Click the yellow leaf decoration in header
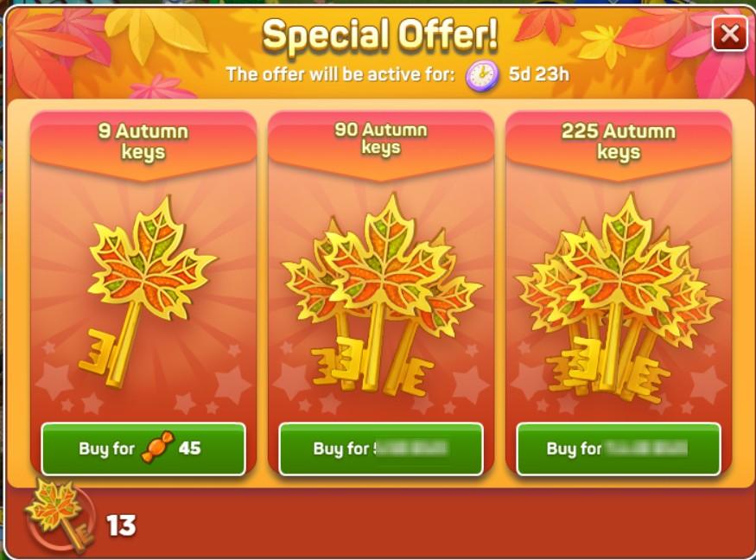756x560 pixels. [150, 33]
